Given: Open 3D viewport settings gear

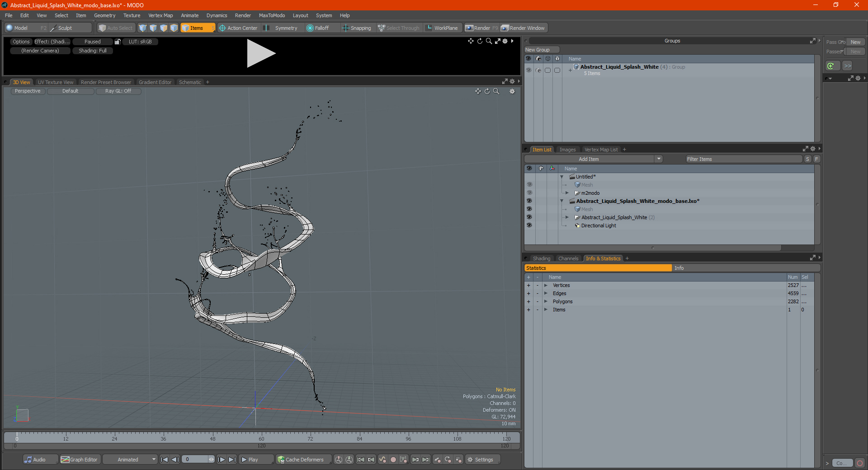Looking at the screenshot, I should 512,91.
